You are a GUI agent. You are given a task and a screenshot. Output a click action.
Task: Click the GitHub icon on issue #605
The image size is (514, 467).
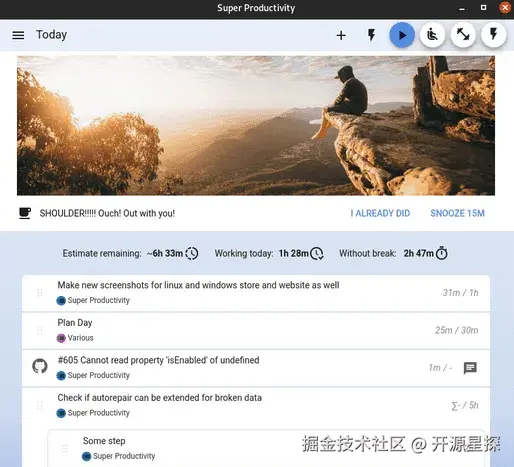[40, 366]
